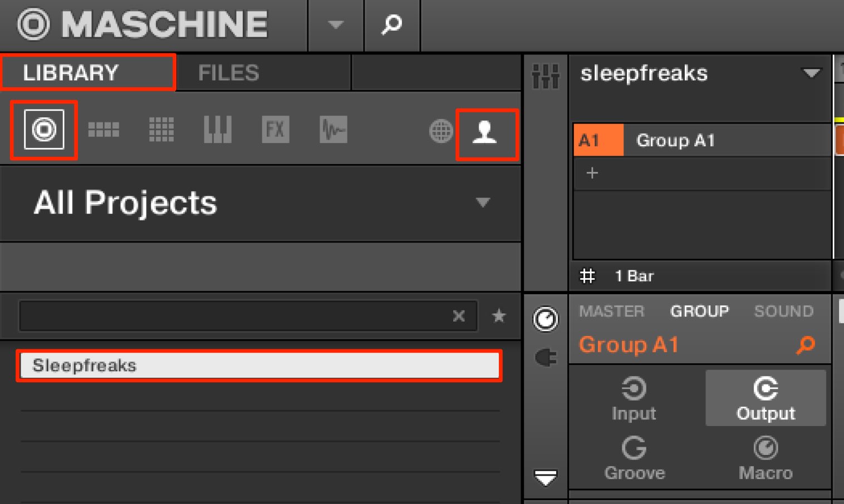Click the browser search magnifier icon
Screen dimensions: 844x504
tap(392, 24)
